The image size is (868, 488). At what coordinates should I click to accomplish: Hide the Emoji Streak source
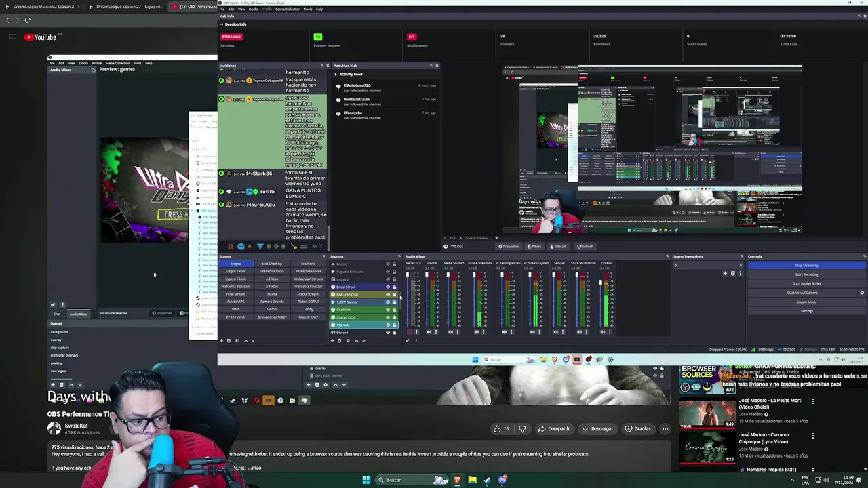(388, 287)
